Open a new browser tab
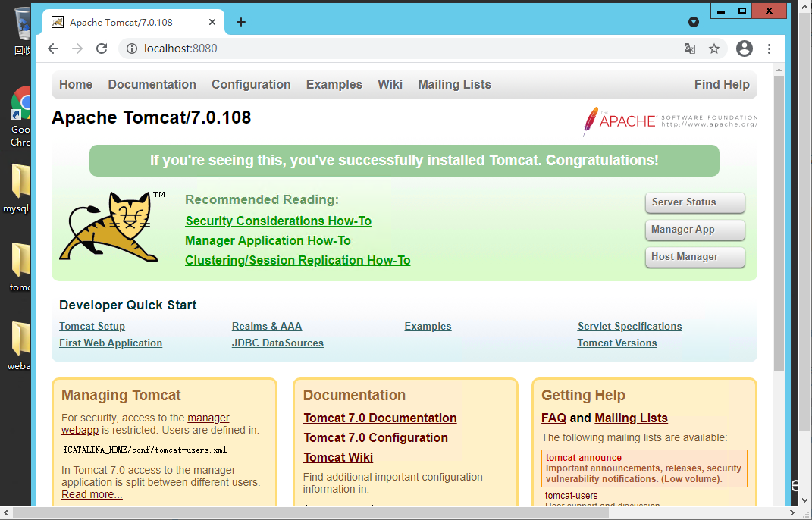The height and width of the screenshot is (520, 812). 241,22
